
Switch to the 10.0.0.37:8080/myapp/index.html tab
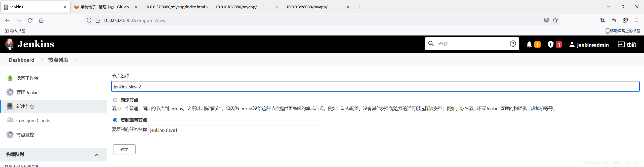pos(175,7)
